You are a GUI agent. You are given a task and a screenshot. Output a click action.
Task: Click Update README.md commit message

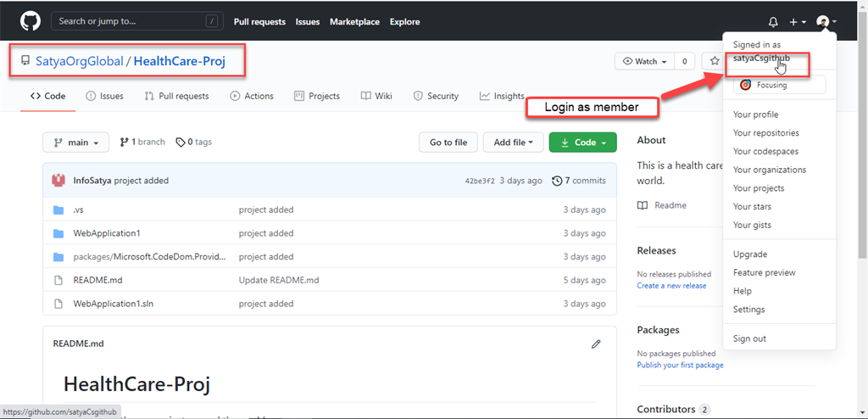coord(278,281)
